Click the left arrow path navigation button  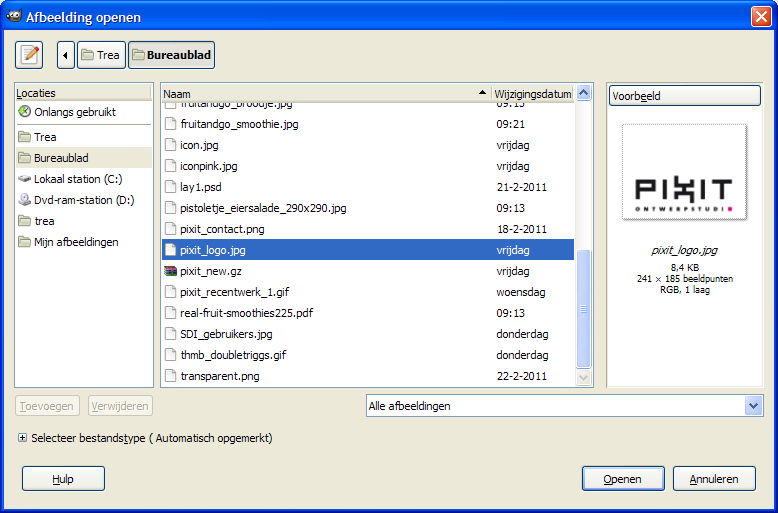click(x=65, y=55)
